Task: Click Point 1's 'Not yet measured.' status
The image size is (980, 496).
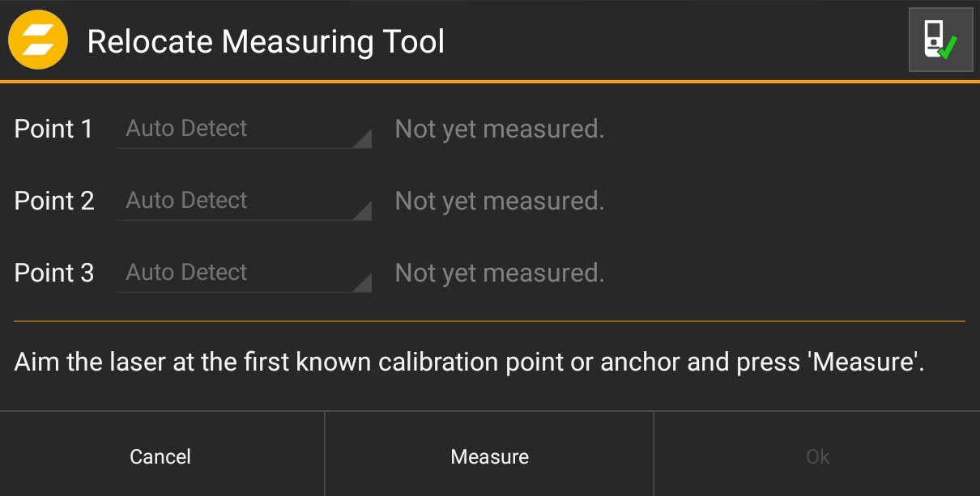Action: click(x=499, y=129)
